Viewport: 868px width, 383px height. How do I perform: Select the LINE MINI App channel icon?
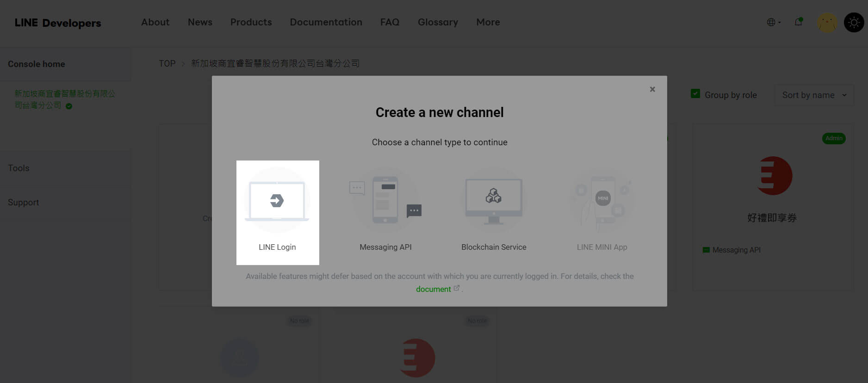[x=602, y=200]
